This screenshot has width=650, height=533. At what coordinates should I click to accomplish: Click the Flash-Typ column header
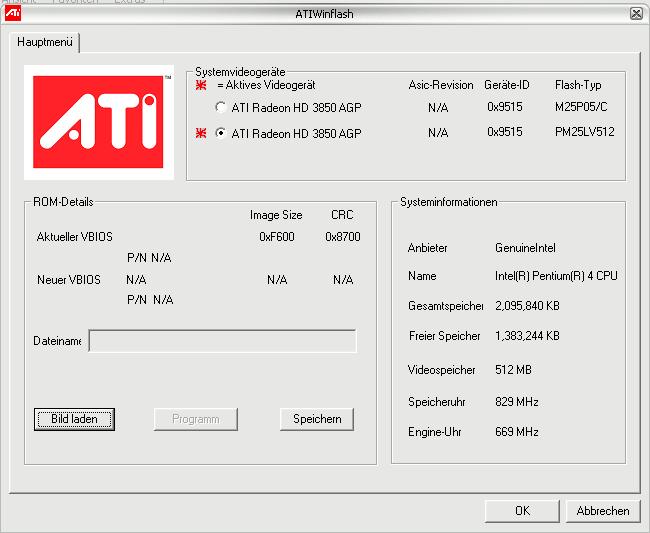(x=578, y=85)
